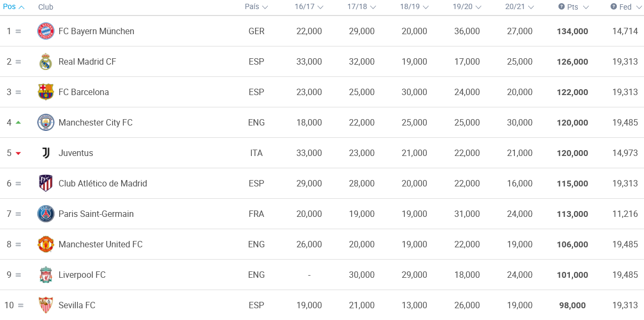
Task: Click green up arrow next to position 4
Action: 18,122
